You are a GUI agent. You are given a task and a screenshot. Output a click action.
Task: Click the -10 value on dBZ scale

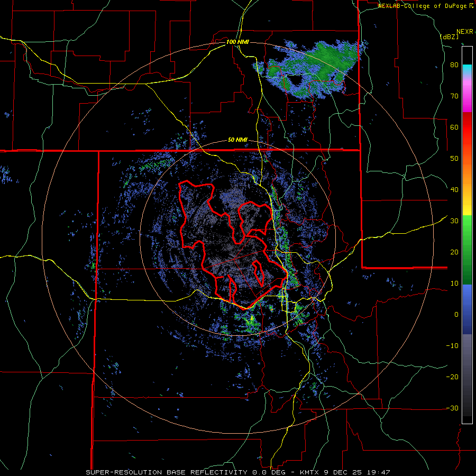[452, 345]
